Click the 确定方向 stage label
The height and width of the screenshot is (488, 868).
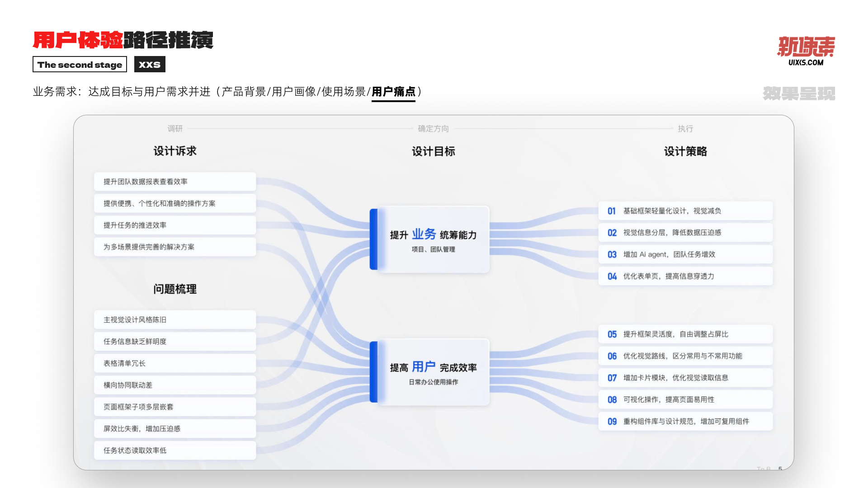coord(433,129)
